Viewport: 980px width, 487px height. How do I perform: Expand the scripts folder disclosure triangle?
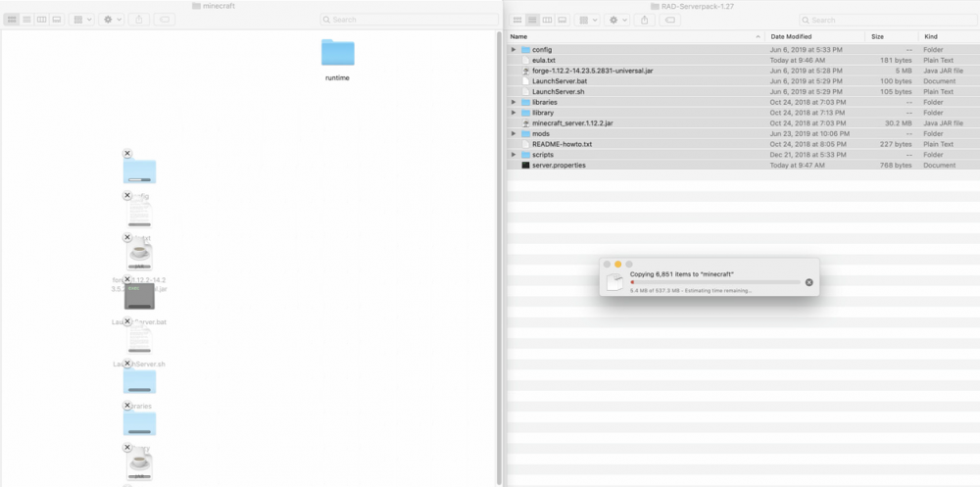pos(514,155)
